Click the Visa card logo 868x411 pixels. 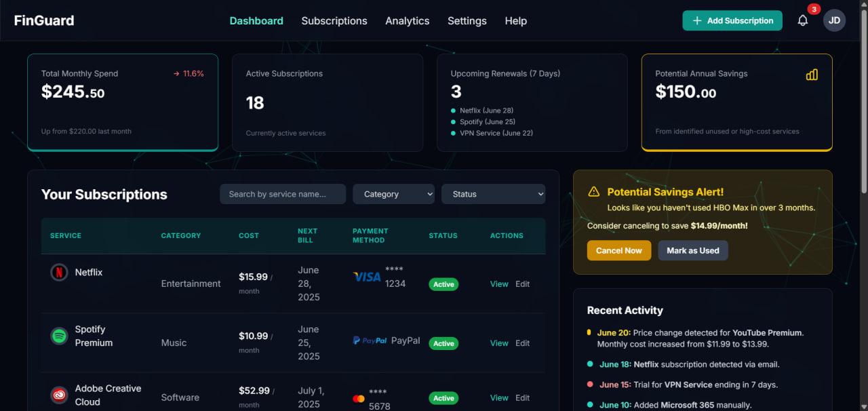(367, 277)
